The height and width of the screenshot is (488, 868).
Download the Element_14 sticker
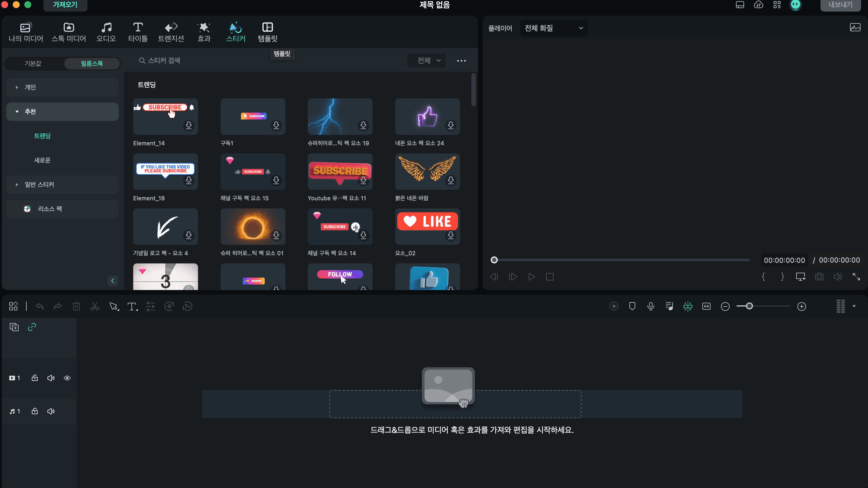[x=189, y=125]
